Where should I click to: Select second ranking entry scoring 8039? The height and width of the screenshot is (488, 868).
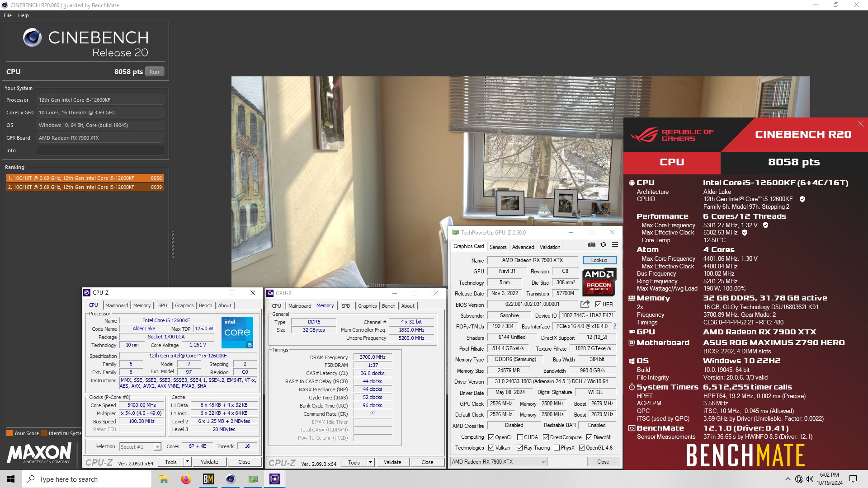85,187
